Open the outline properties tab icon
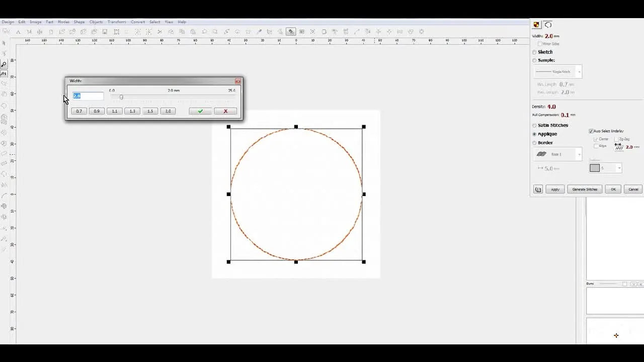 (x=548, y=25)
